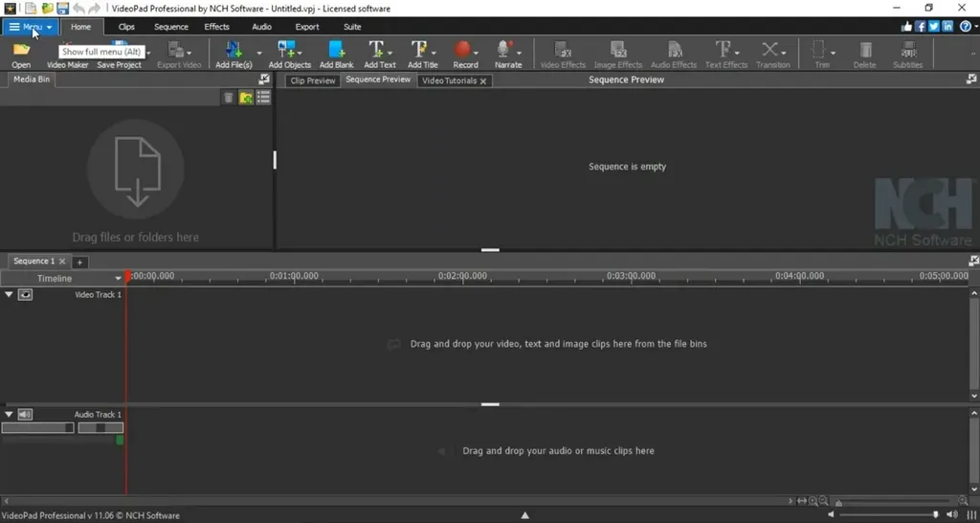980x523 pixels.
Task: Expand the Add File(s) dropdown arrow
Action: 258,53
